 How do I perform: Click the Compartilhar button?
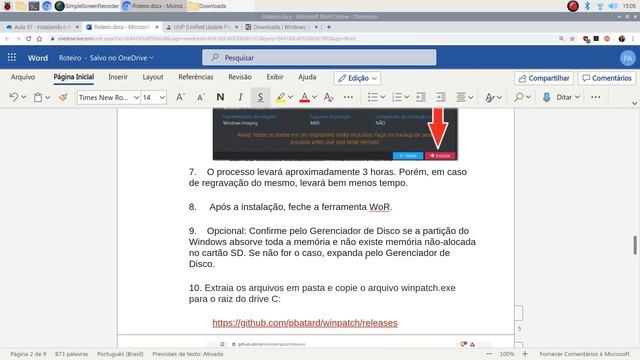[544, 78]
